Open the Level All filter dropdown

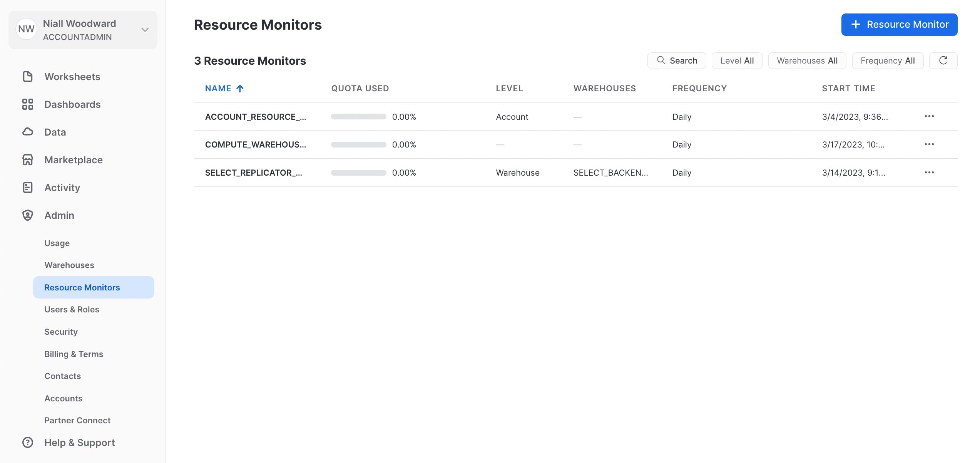pyautogui.click(x=737, y=60)
